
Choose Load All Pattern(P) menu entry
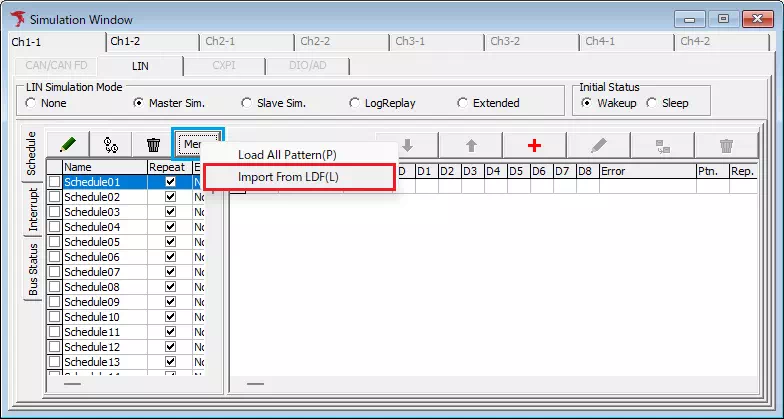click(287, 155)
